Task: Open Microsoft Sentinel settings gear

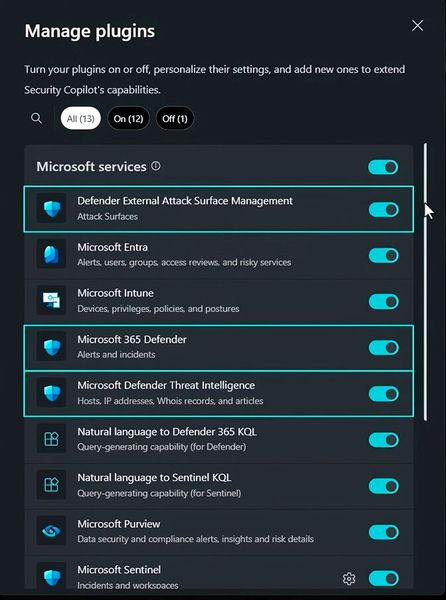Action: (349, 578)
